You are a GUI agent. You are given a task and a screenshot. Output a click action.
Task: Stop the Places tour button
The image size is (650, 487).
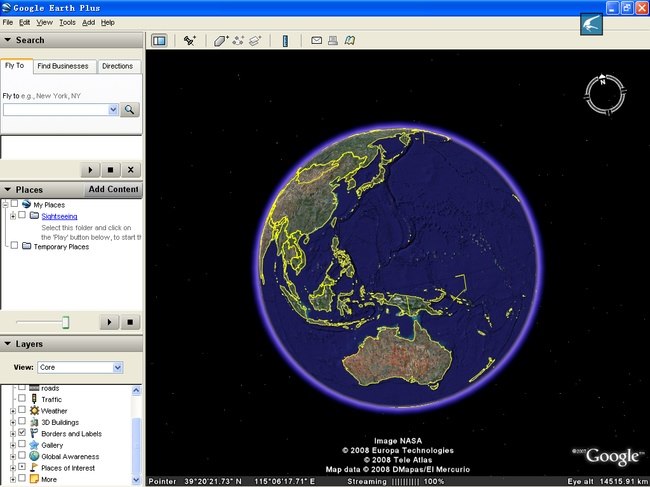tap(130, 322)
